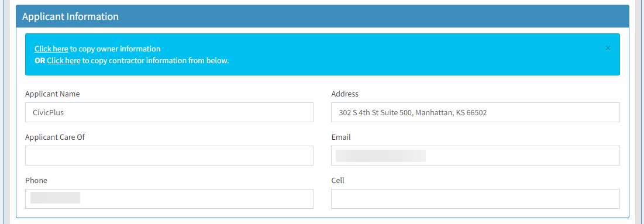Screen dimensions: 644x224
Task: Click here link to copy owner information
Action: pos(51,49)
